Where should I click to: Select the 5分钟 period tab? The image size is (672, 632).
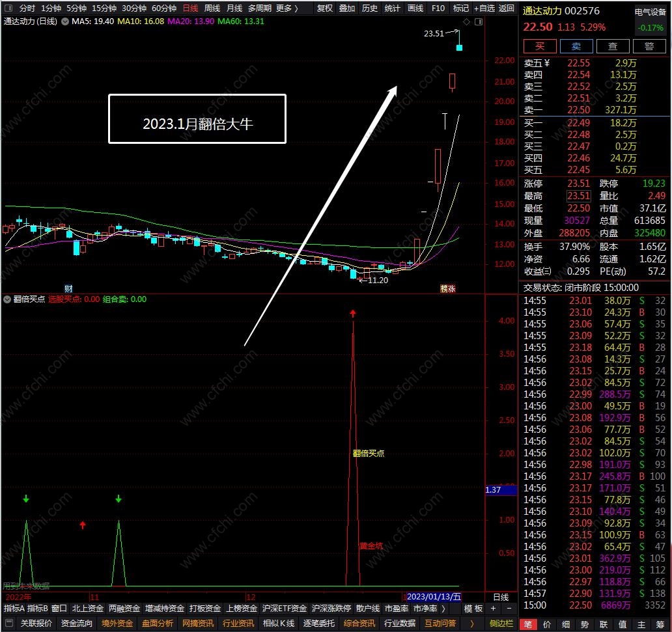pos(76,8)
